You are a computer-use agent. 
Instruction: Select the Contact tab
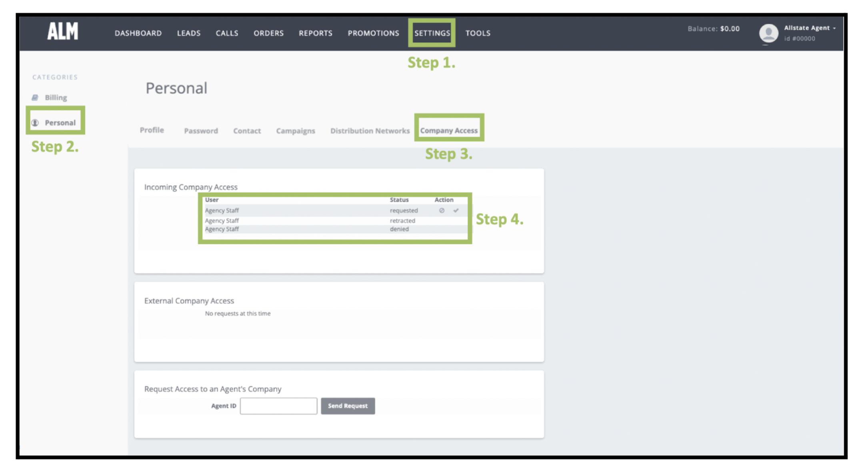point(247,131)
